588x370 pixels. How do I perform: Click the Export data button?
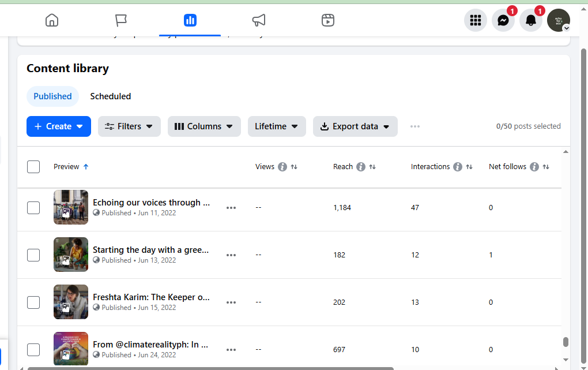coord(355,126)
